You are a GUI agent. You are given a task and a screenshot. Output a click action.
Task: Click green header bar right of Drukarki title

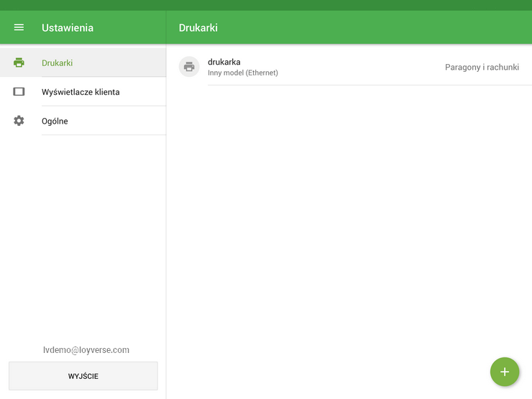(x=374, y=28)
